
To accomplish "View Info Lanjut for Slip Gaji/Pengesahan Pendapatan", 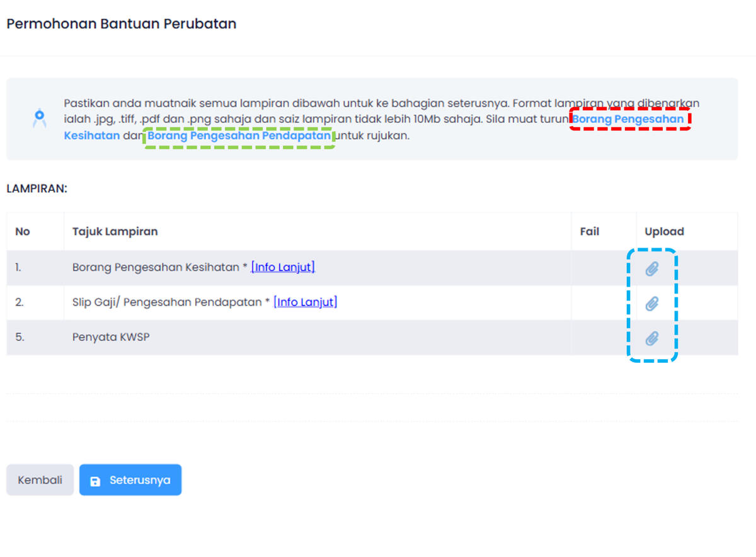I will 306,302.
